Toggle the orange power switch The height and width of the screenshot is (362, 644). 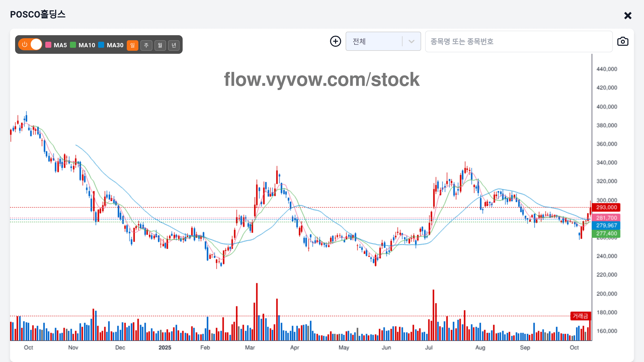point(30,44)
